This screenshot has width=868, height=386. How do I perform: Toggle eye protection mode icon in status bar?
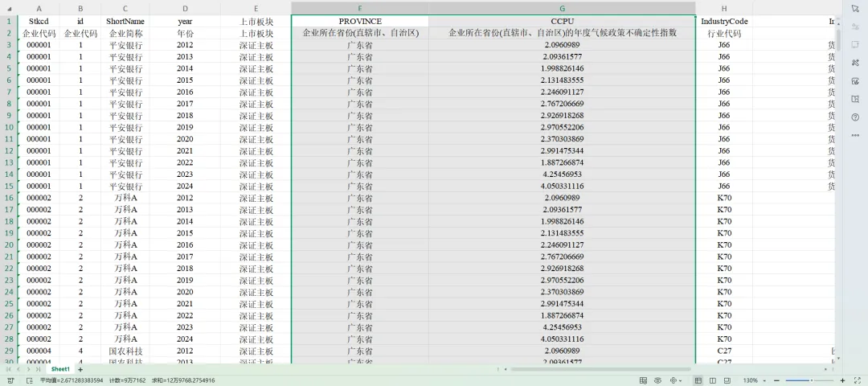[657, 380]
